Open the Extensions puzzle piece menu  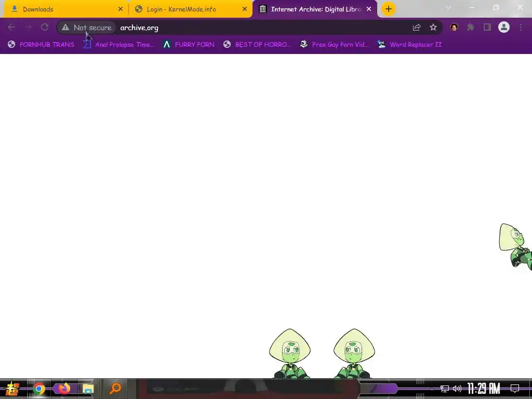pos(471,27)
